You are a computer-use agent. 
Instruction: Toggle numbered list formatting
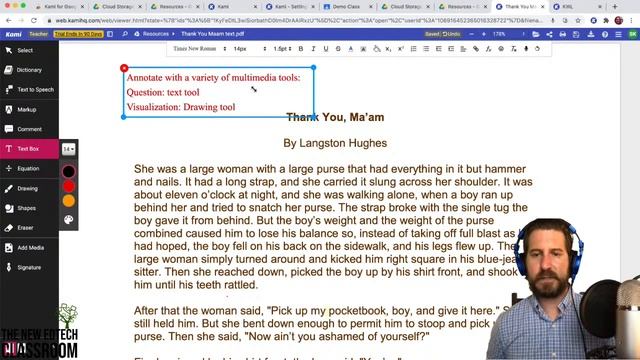(x=413, y=49)
